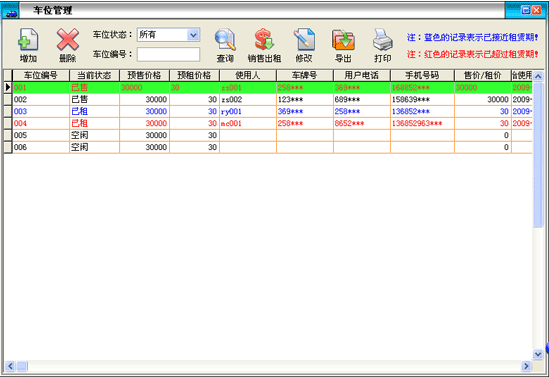Click the 修改 edit pencil icon
This screenshot has height=377, width=549.
click(x=304, y=39)
